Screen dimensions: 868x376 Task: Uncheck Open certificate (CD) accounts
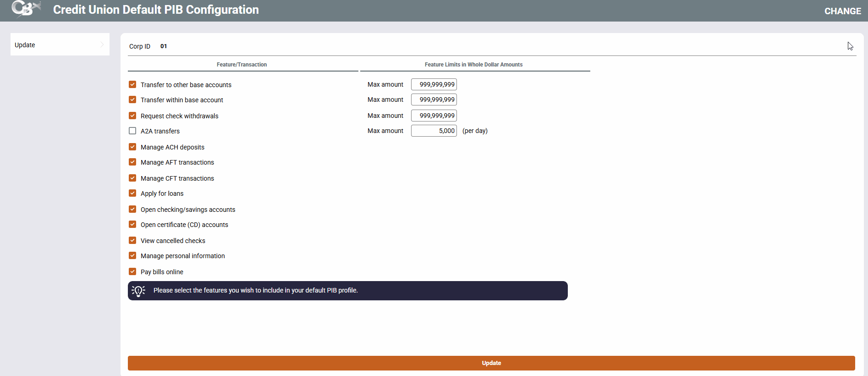click(132, 224)
